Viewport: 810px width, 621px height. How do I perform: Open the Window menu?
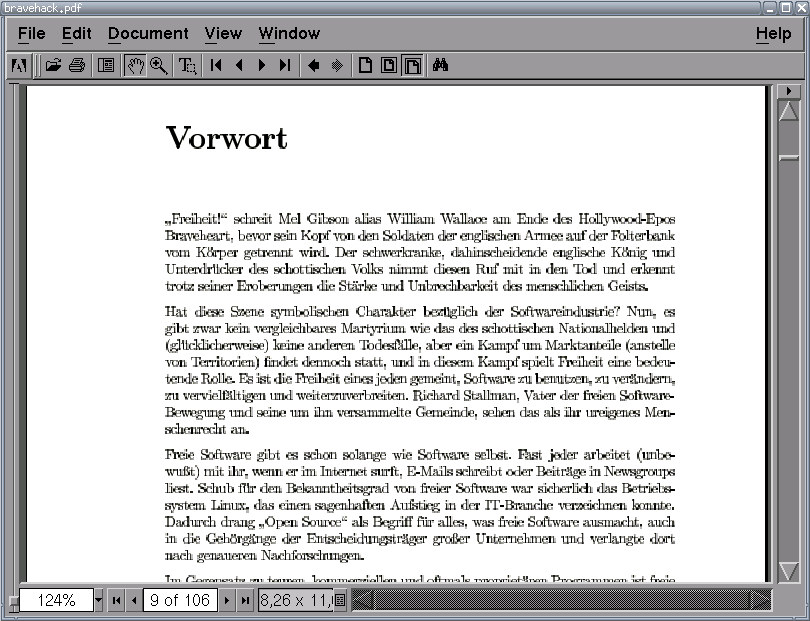point(289,34)
